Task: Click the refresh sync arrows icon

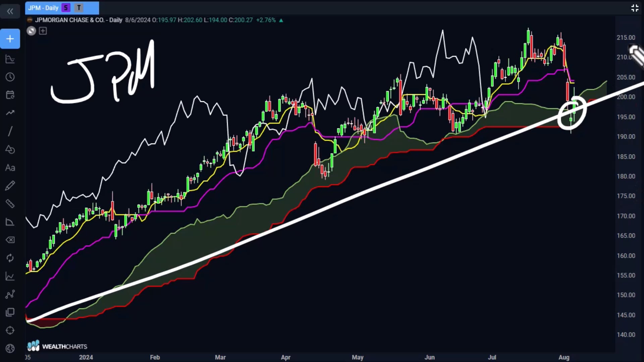Action: tap(10, 258)
